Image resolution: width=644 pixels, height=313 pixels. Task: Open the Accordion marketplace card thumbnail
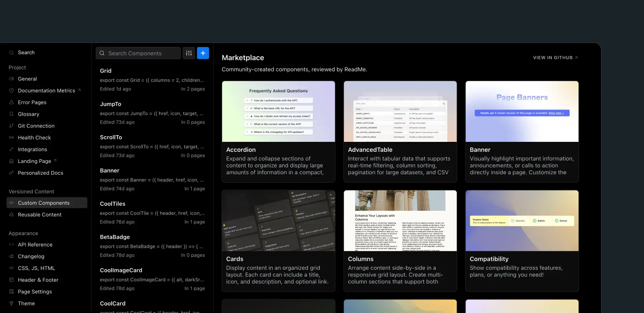(x=278, y=111)
